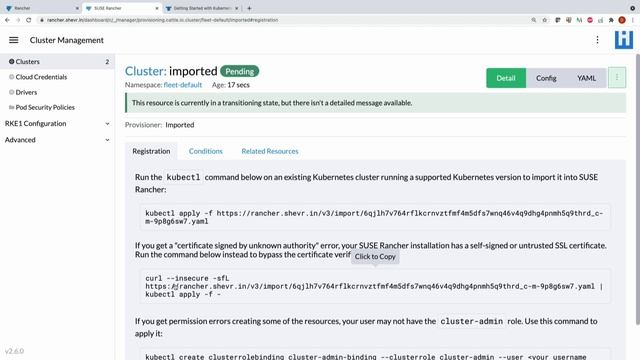Image resolution: width=640 pixels, height=360 pixels.
Task: Open a new browser tab
Action: point(249,8)
